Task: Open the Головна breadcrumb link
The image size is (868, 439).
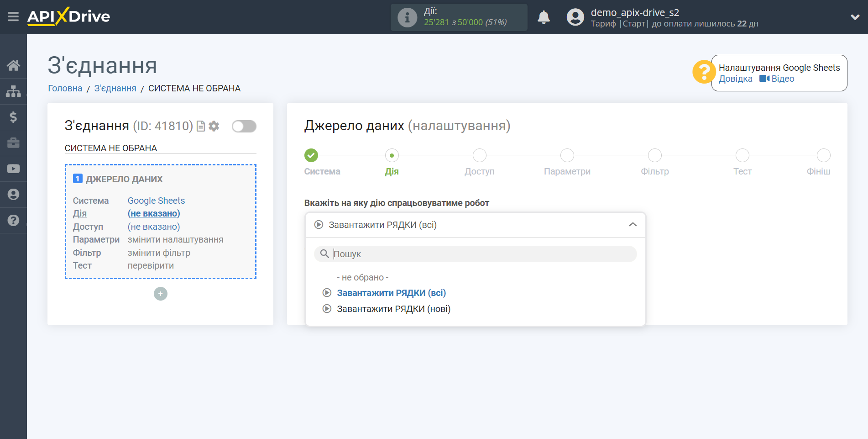Action: pos(65,88)
